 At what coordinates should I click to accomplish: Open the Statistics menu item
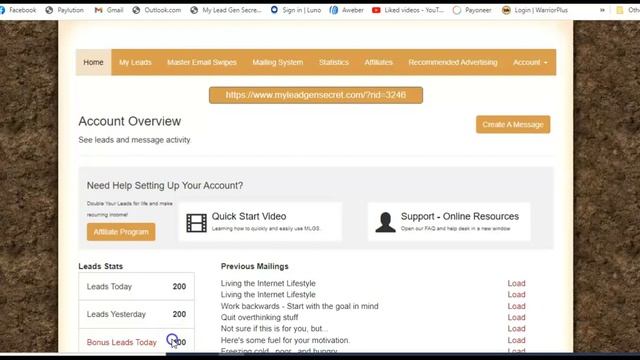(x=334, y=62)
